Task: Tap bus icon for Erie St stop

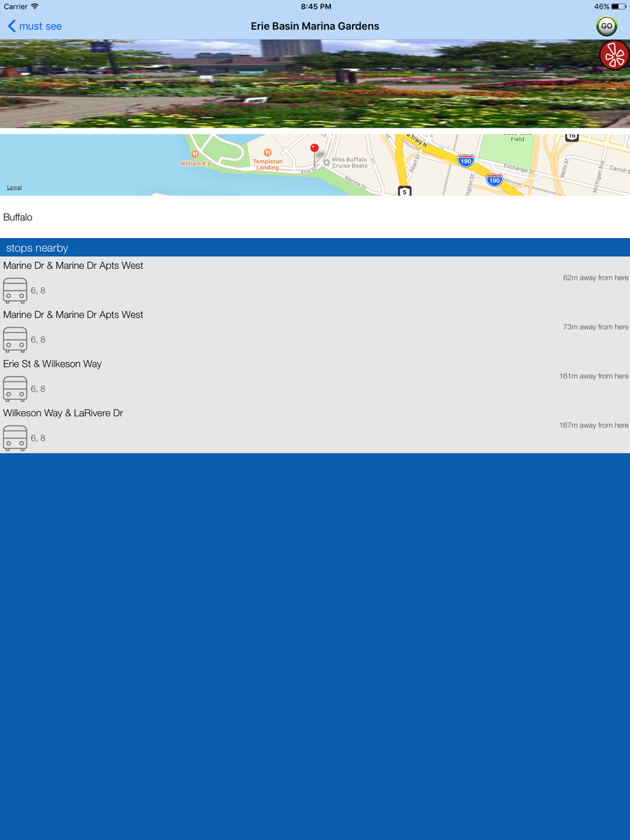Action: click(15, 389)
